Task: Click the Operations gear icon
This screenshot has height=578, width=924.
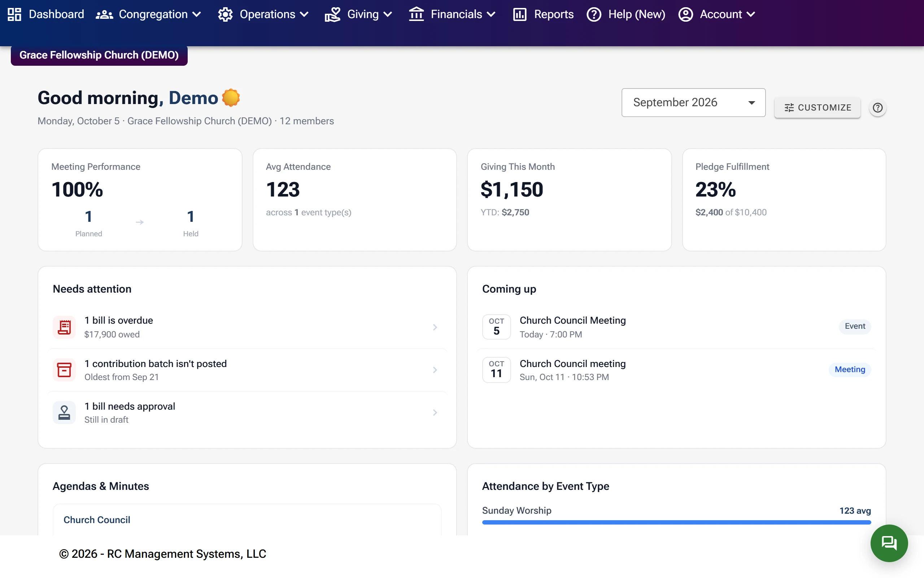Action: click(225, 14)
